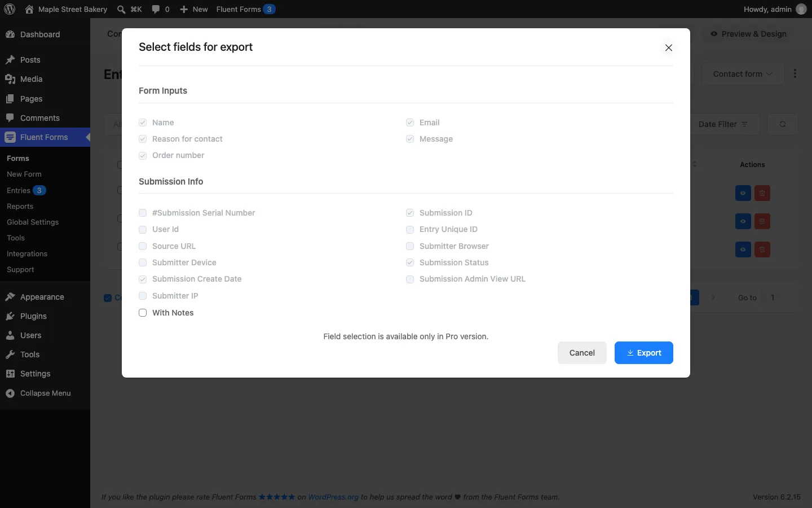Click the Users icon in sidebar
Image resolution: width=812 pixels, height=508 pixels.
pyautogui.click(x=10, y=335)
